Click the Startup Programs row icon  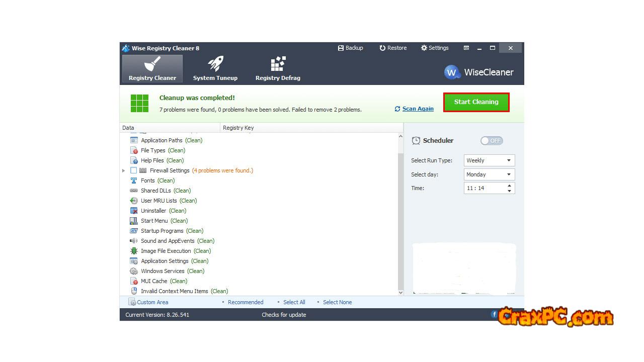134,231
